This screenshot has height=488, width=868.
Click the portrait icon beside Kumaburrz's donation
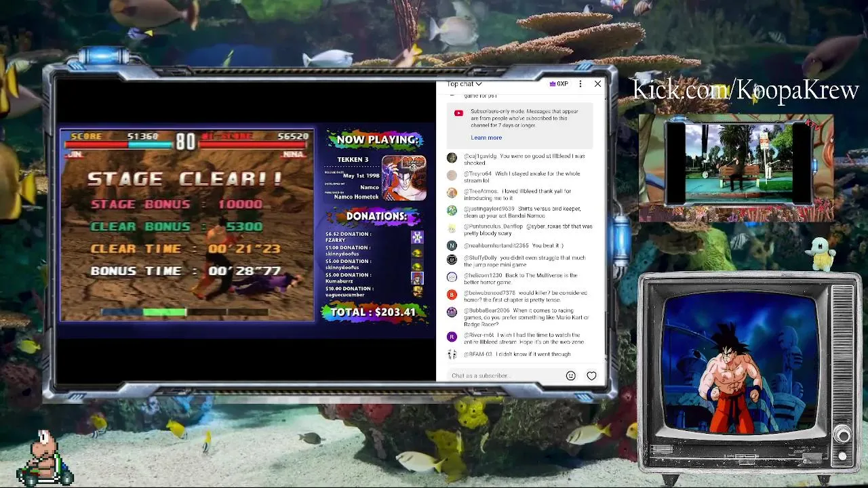[417, 277]
